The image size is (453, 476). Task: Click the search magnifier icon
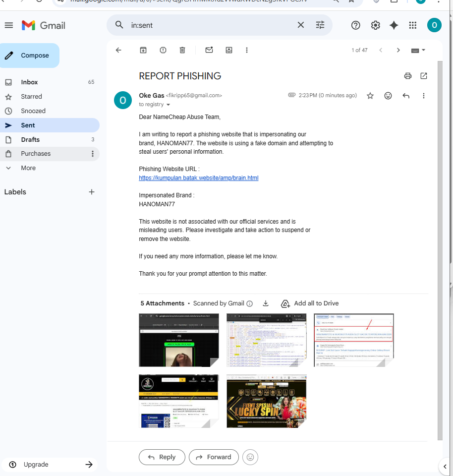coord(119,25)
